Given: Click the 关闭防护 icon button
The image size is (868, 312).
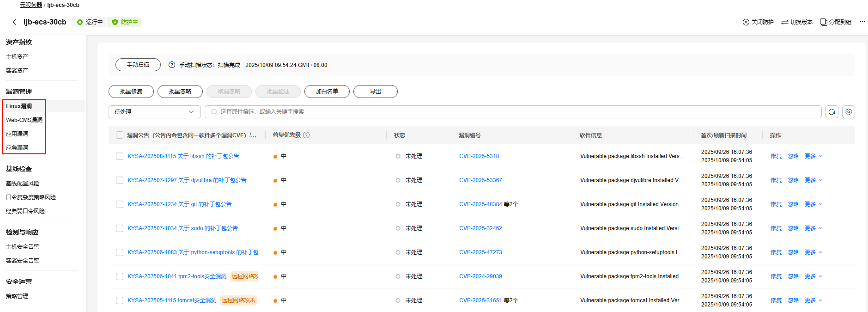Looking at the screenshot, I should [746, 22].
